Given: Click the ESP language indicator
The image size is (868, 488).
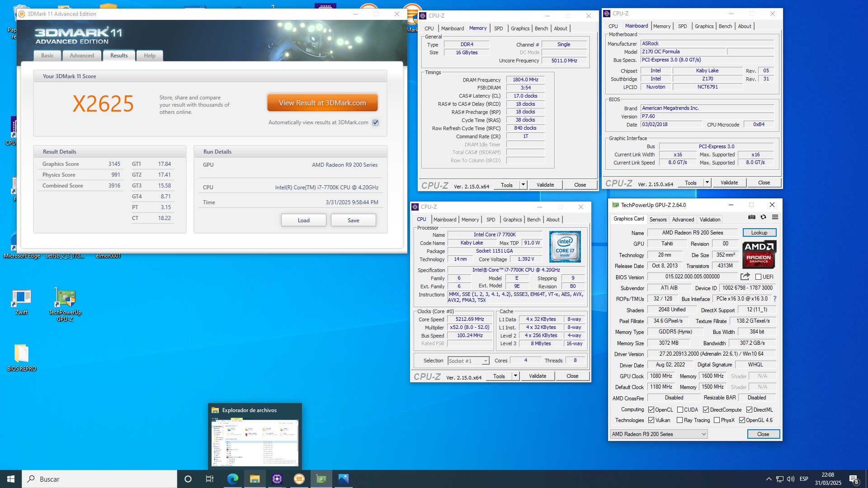Looking at the screenshot, I should click(x=804, y=479).
